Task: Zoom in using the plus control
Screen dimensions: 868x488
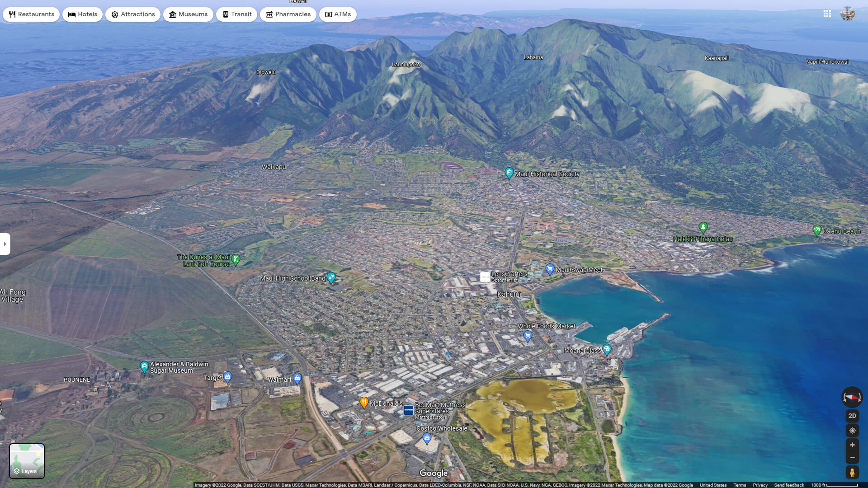Action: tap(852, 444)
